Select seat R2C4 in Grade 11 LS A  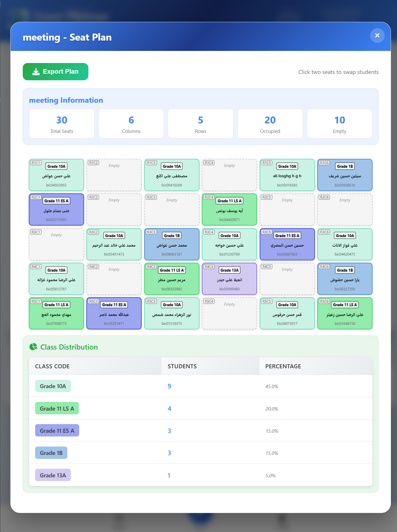pos(229,209)
